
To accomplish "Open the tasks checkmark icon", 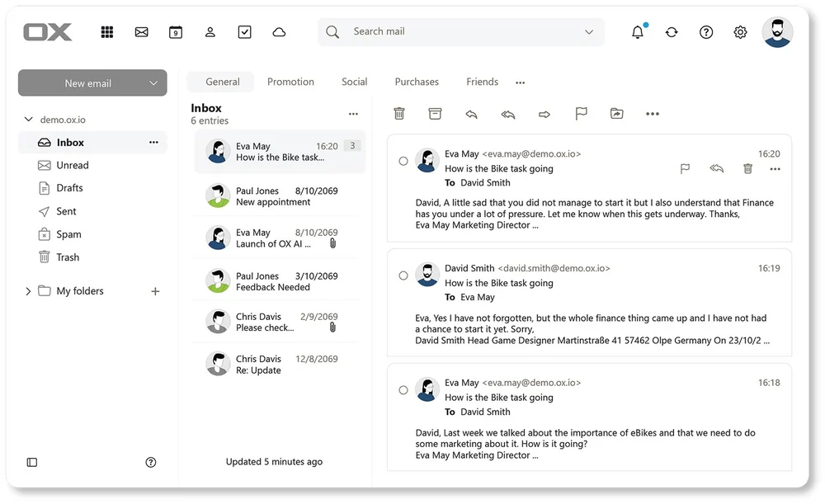I will pos(244,32).
